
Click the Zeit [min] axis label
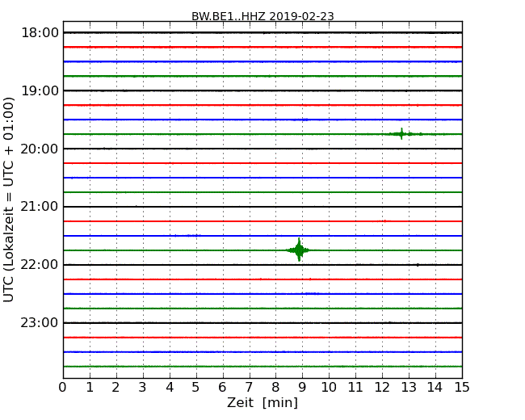262,402
